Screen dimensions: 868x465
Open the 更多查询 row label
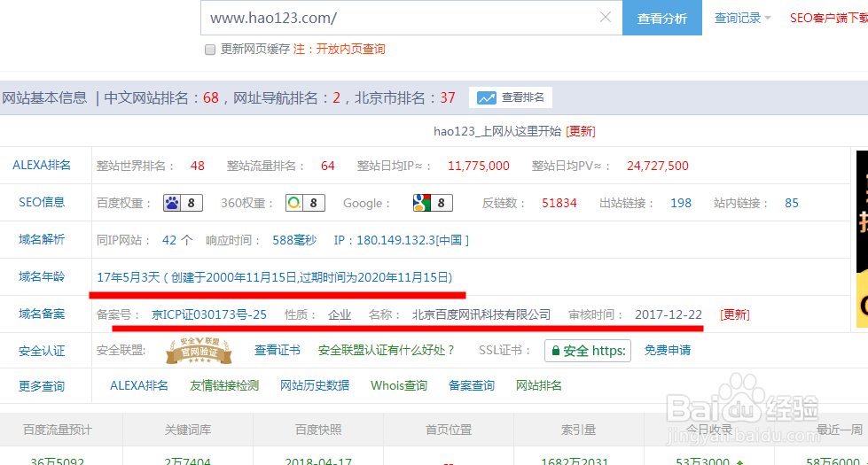(x=42, y=386)
